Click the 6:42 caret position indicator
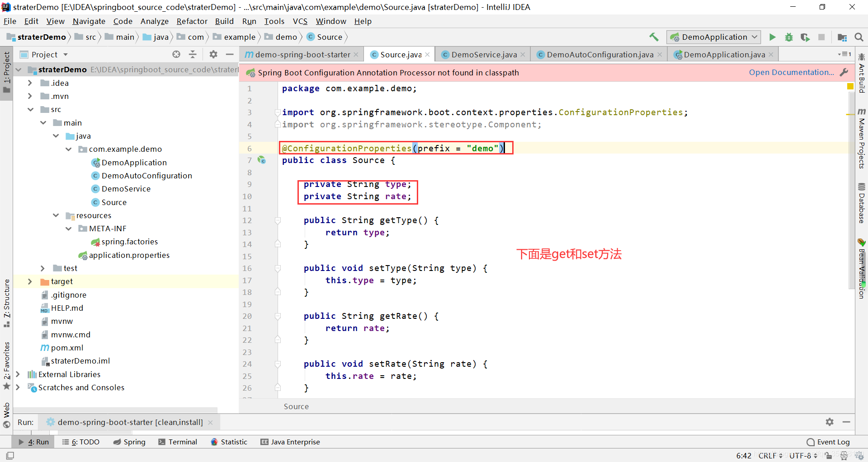 [744, 456]
